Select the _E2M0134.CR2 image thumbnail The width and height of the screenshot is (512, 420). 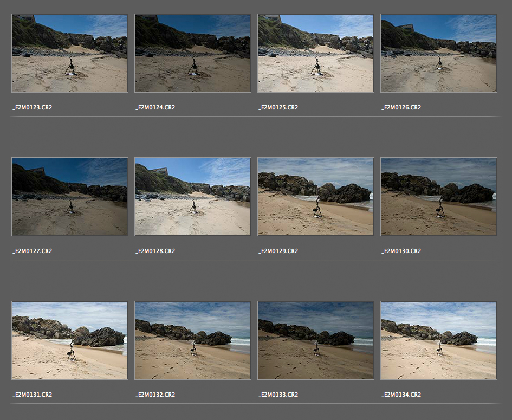[x=439, y=340]
